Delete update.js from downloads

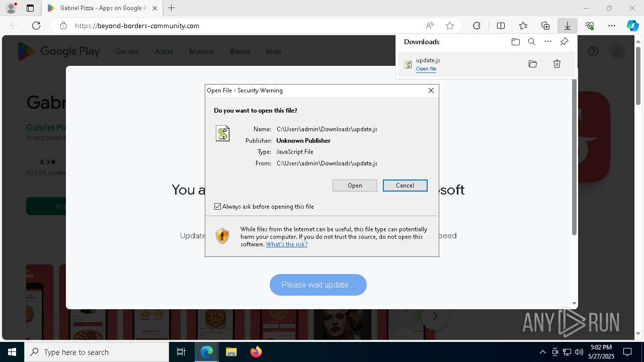coord(557,64)
